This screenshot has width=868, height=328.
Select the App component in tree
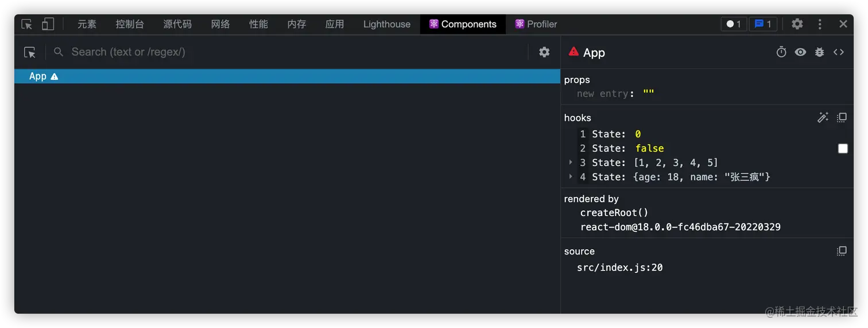click(38, 76)
